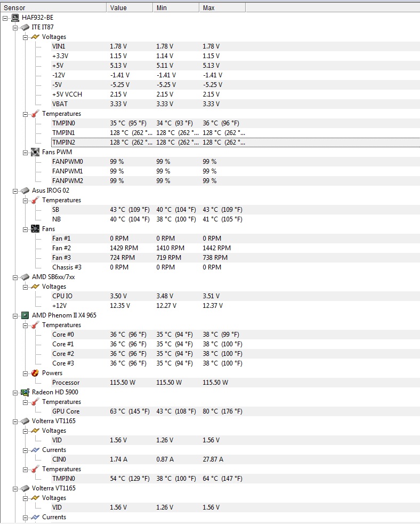
Task: Collapse the AMD Phenom II X4 965 node
Action: coord(15,316)
